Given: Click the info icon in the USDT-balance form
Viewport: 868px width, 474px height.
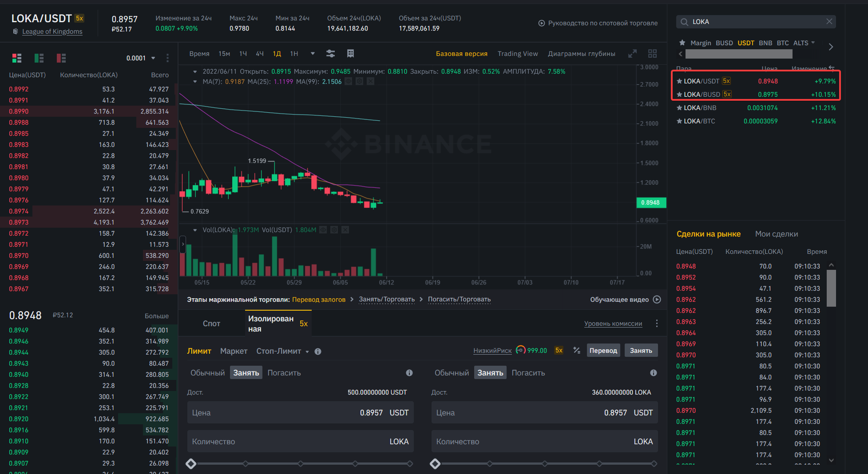Looking at the screenshot, I should coord(409,373).
